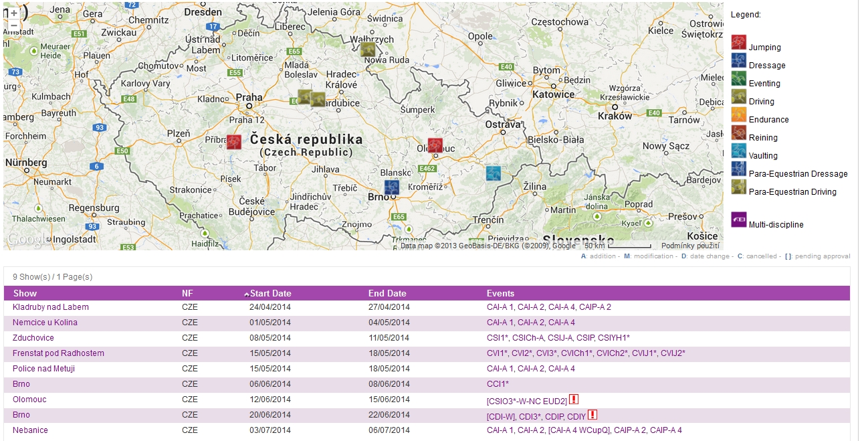The image size is (868, 441).
Task: Open the Frenstat pod Radhostem show
Action: point(58,353)
